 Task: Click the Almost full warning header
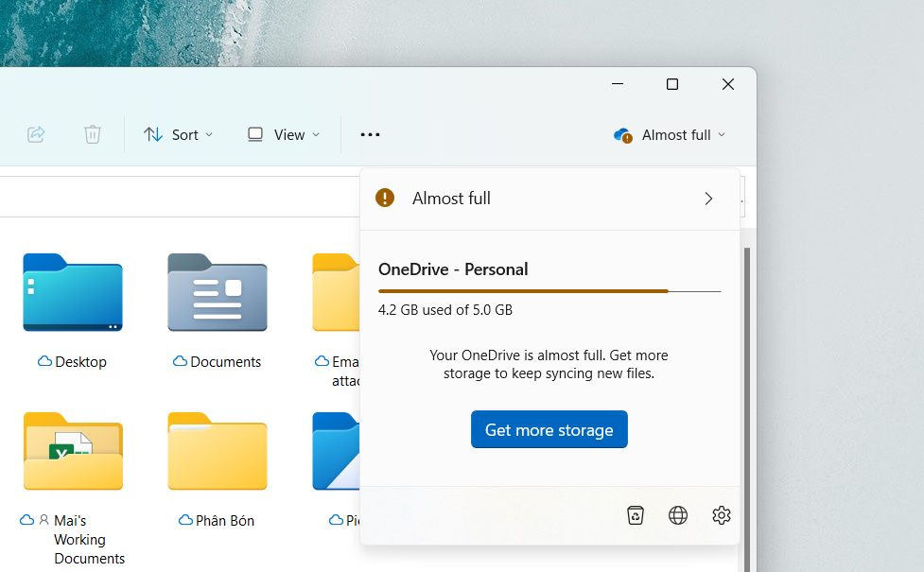pos(451,198)
